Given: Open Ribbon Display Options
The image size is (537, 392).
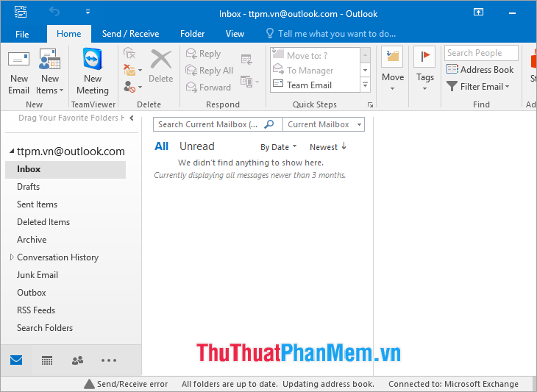Looking at the screenshot, I should coord(478,13).
